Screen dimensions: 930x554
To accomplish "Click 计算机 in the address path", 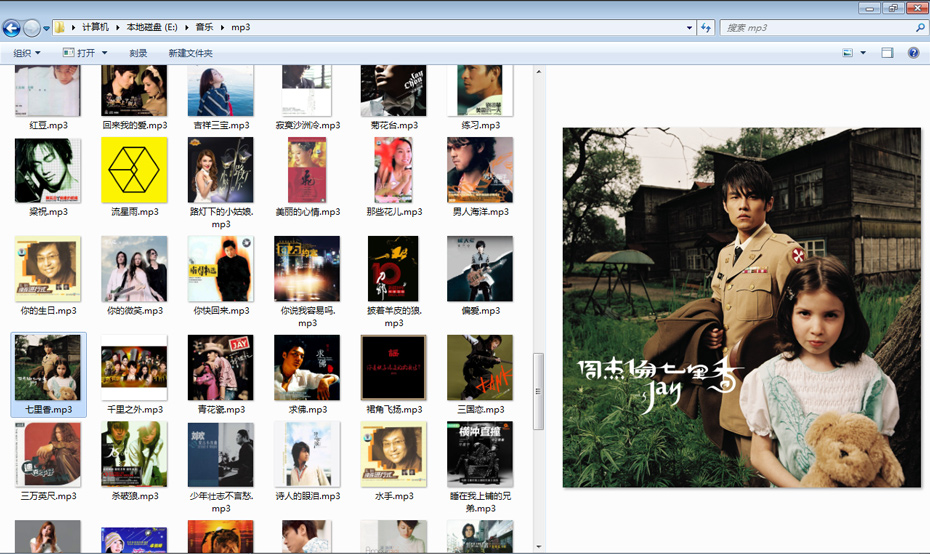I will (x=95, y=27).
